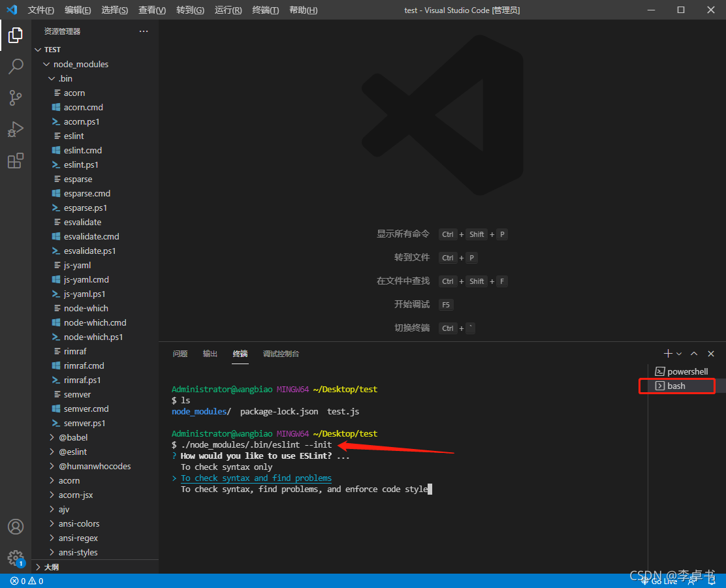The height and width of the screenshot is (588, 726).
Task: Open Source Control view
Action: pos(15,98)
